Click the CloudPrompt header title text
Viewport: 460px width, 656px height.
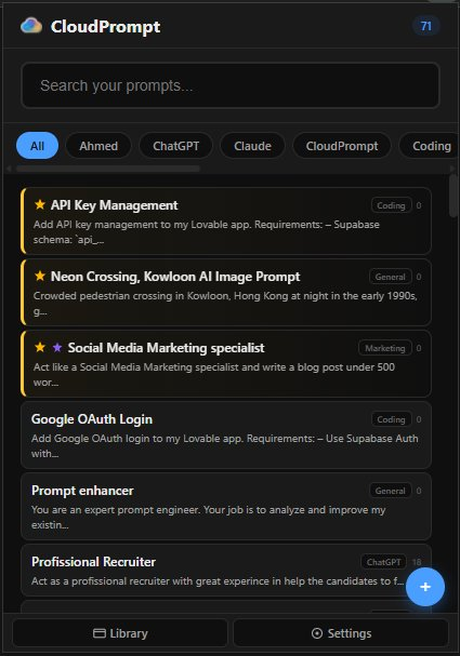point(105,26)
